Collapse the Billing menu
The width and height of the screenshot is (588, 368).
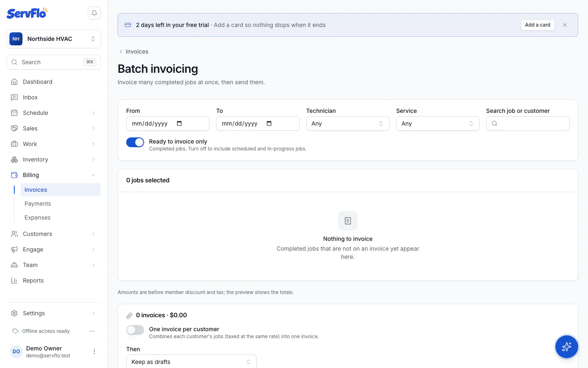[x=53, y=175]
